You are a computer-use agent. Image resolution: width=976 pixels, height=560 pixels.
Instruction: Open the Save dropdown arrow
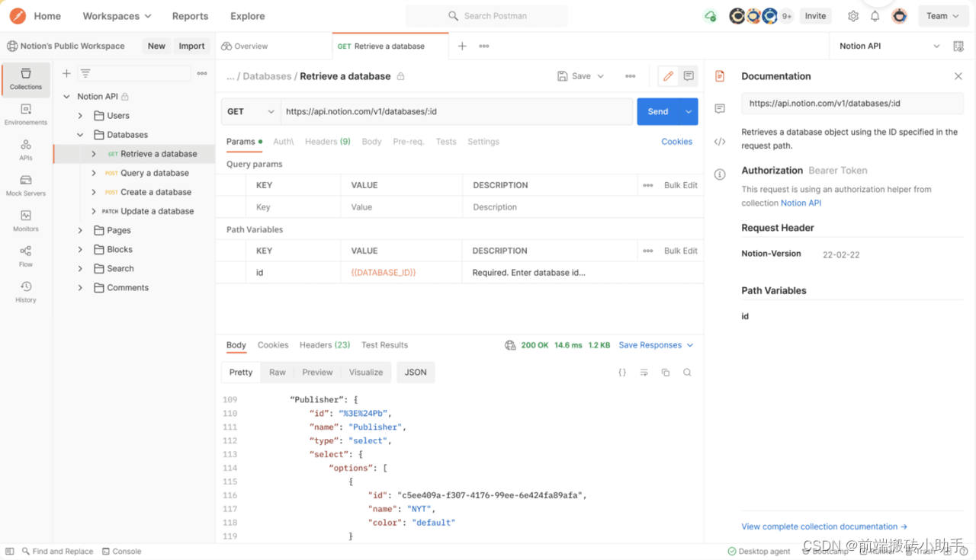pyautogui.click(x=601, y=76)
